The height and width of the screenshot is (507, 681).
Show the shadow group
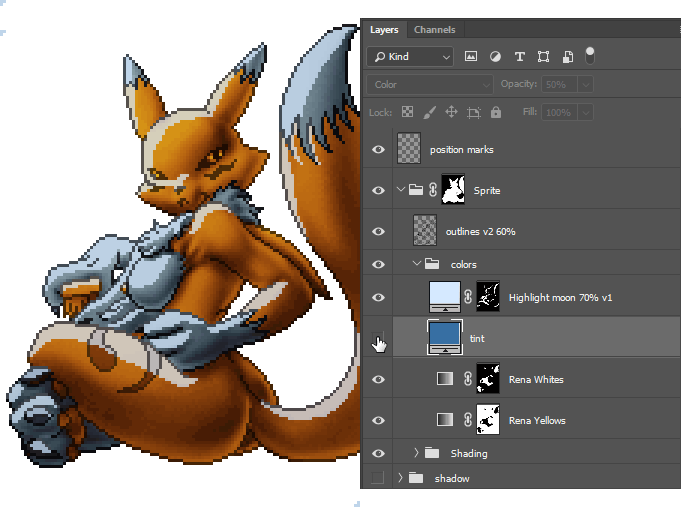tap(378, 478)
